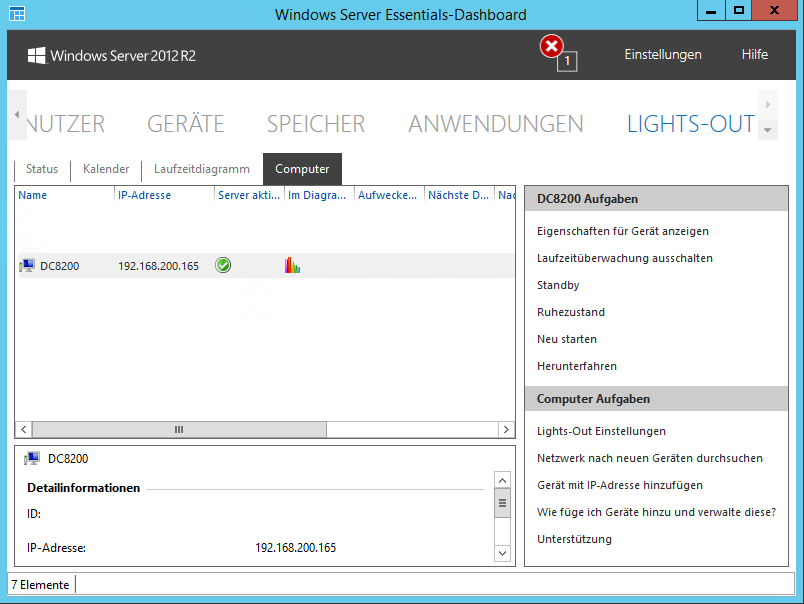This screenshot has width=804, height=604.
Task: Open the Laufzeitdiagramm tab
Action: (202, 169)
